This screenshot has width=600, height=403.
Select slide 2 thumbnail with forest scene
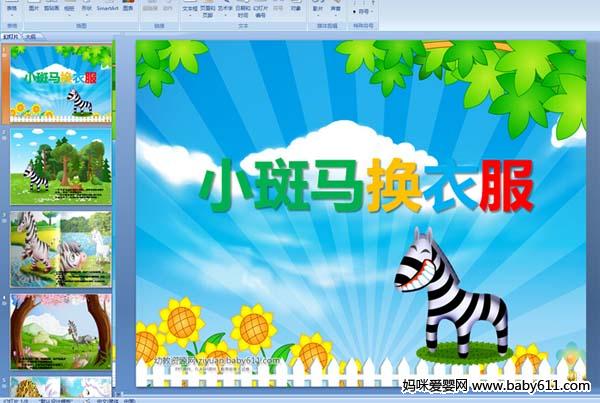(61, 165)
